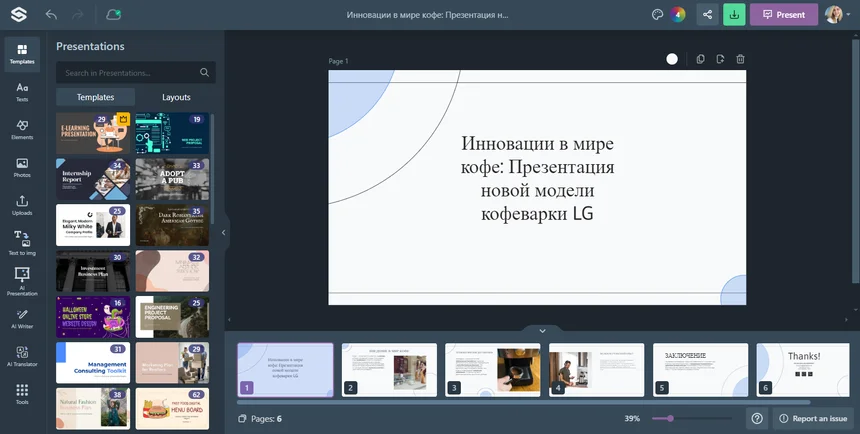Check the cloud save status icon

pyautogui.click(x=114, y=15)
